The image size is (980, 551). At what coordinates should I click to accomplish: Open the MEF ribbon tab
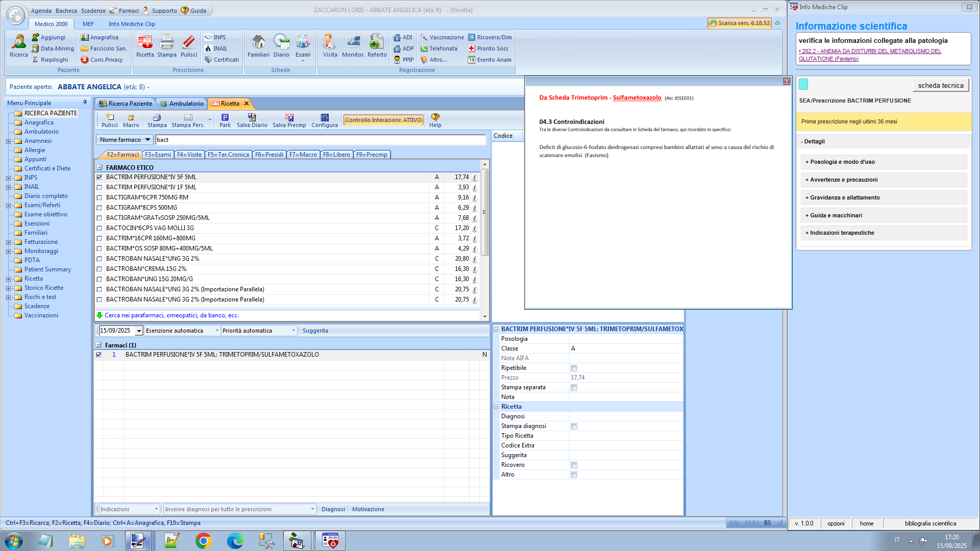88,24
